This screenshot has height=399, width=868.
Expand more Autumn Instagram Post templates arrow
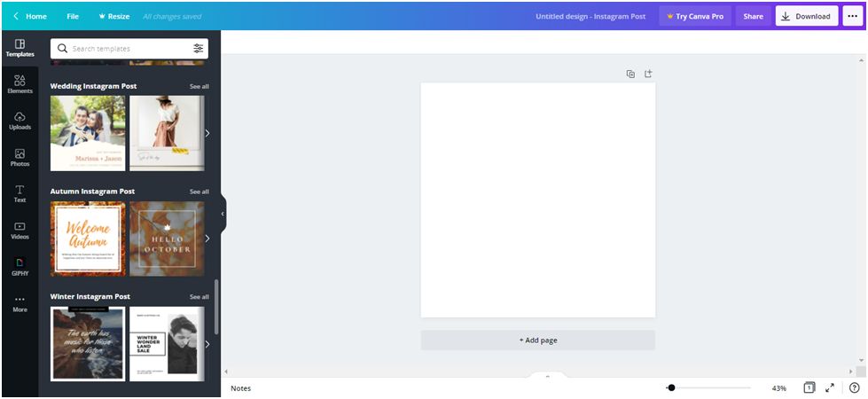[207, 239]
